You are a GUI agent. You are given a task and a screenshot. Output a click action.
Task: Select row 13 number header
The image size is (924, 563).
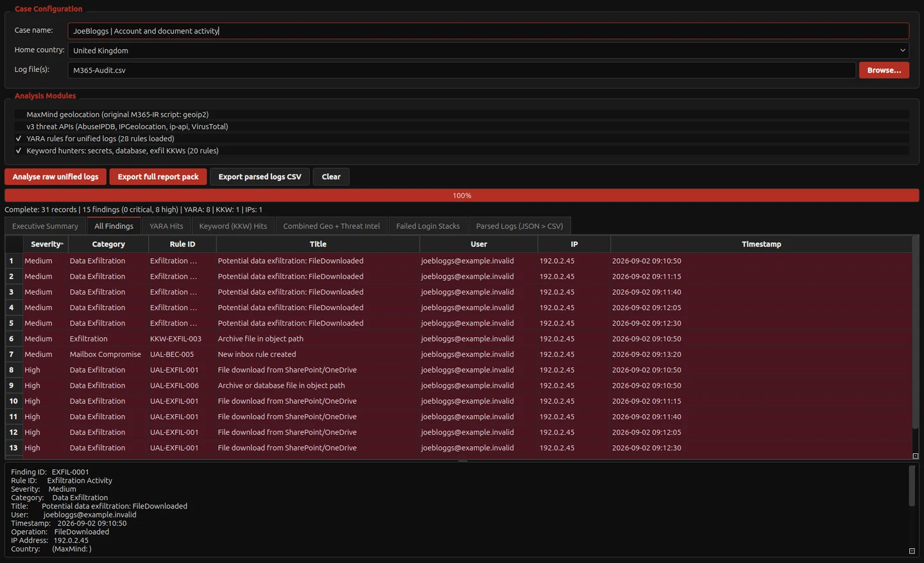click(14, 447)
